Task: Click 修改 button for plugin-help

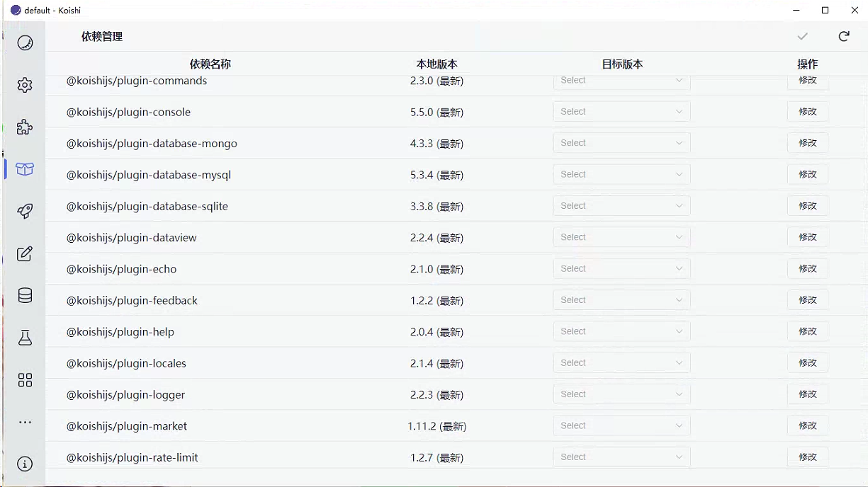Action: (x=808, y=331)
